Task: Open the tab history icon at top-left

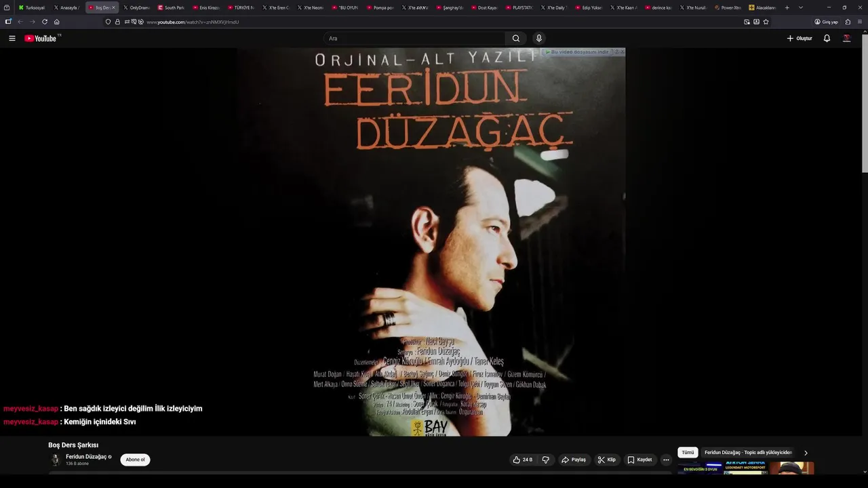Action: [x=7, y=7]
